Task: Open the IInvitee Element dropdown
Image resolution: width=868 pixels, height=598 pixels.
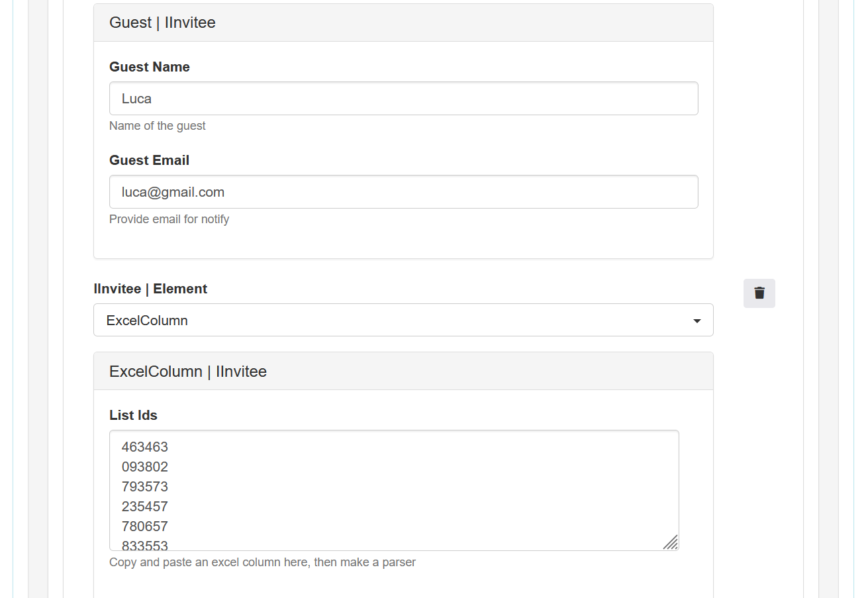Action: click(x=403, y=321)
